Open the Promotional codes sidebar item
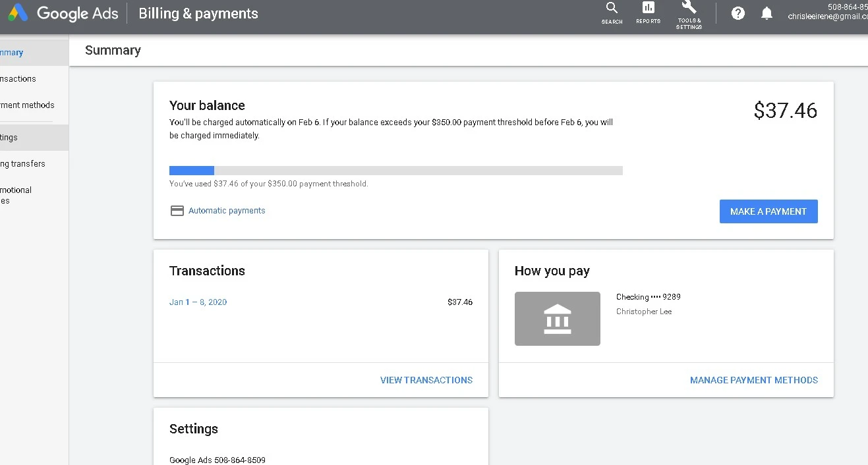The height and width of the screenshot is (465, 868). point(34,196)
